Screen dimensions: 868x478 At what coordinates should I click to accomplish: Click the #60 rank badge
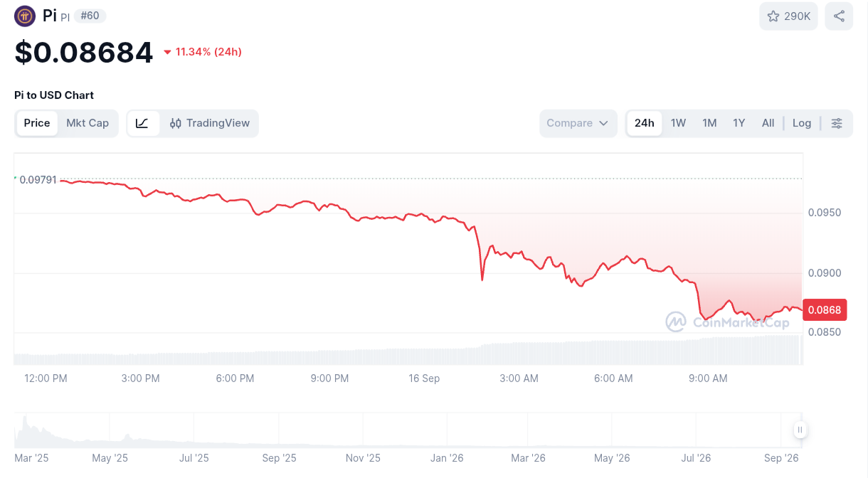tap(90, 16)
